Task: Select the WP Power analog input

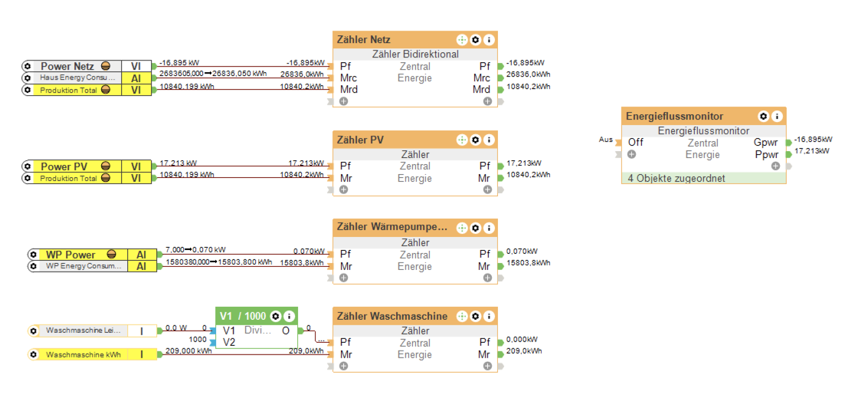Action: pos(93,255)
